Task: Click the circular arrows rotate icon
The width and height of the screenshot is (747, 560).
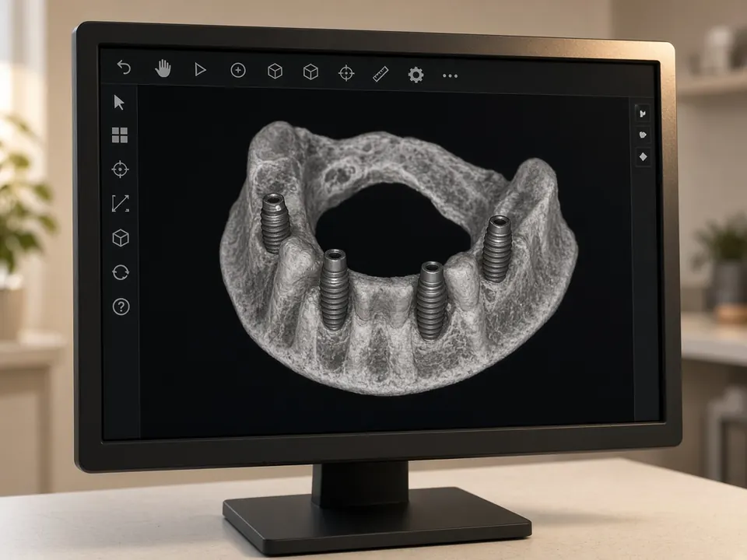Action: tap(121, 272)
